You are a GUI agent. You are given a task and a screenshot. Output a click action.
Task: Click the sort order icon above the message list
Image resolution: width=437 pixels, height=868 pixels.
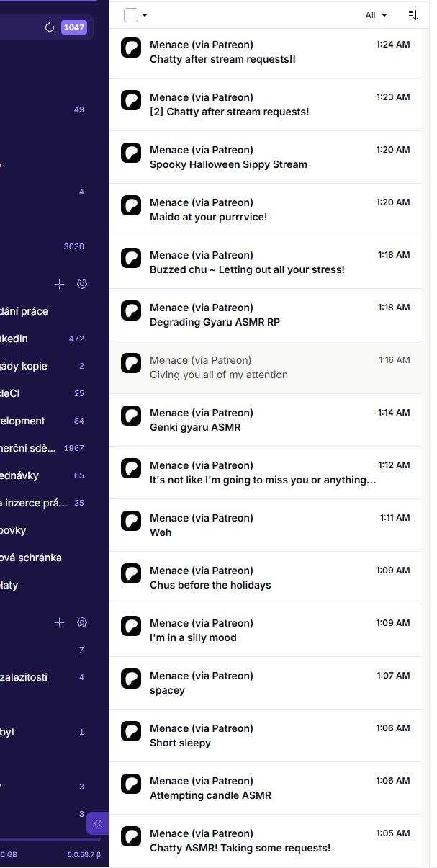pyautogui.click(x=413, y=14)
